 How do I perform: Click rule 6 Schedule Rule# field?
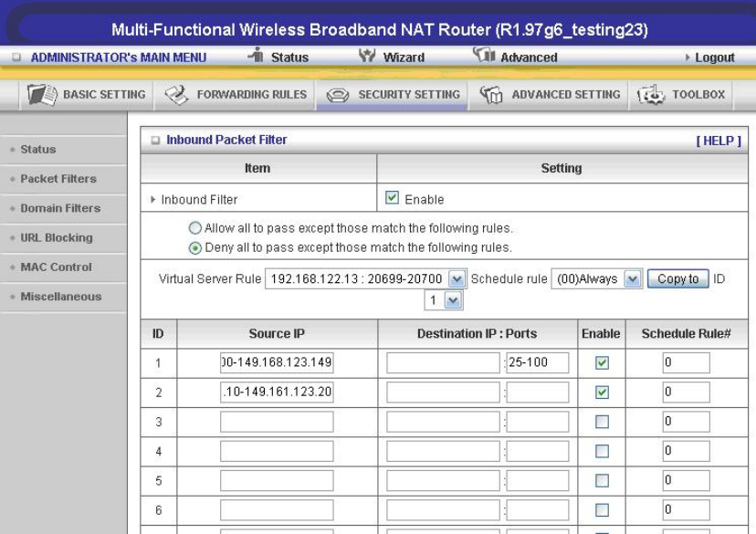[686, 509]
